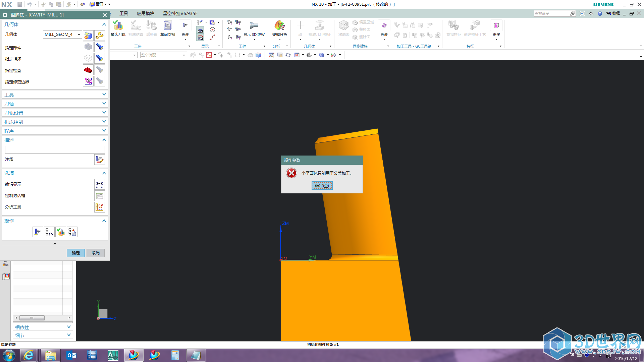Image resolution: width=644 pixels, height=362 pixels.
Task: Open Outlook from the taskbar
Action: [71, 355]
